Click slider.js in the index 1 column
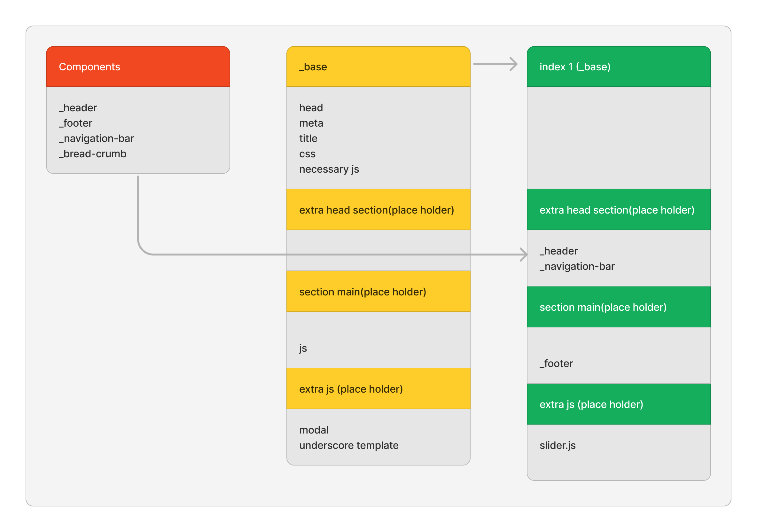757x532 pixels. (558, 445)
